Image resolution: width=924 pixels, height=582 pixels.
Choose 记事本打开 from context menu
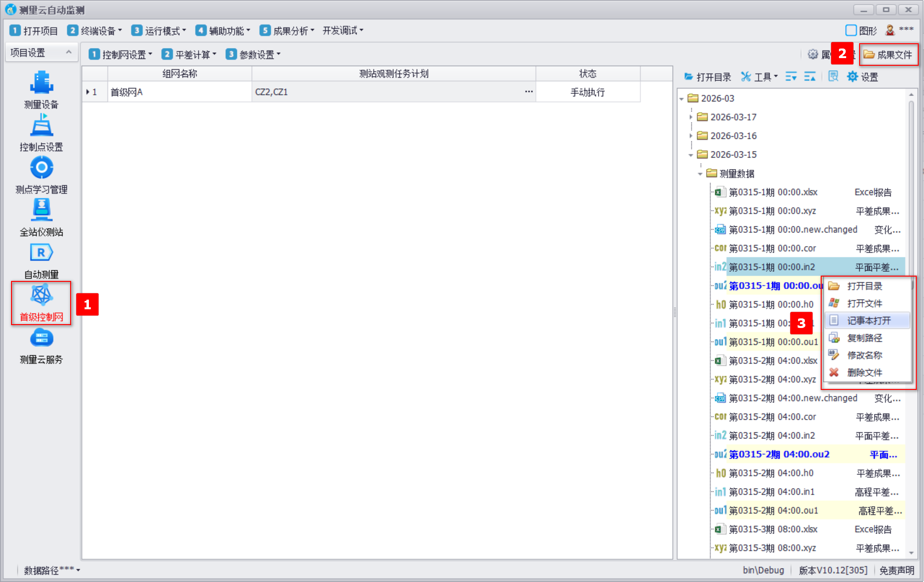[868, 321]
